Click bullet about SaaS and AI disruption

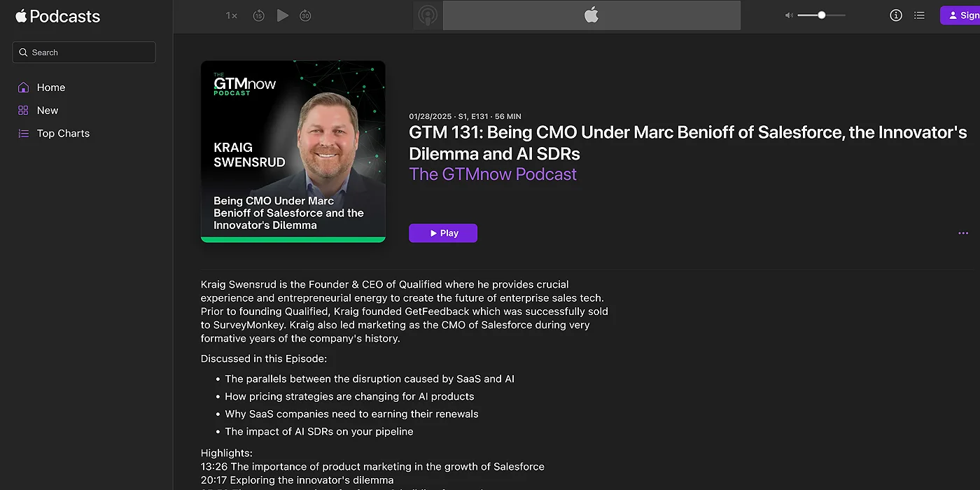[x=370, y=379]
